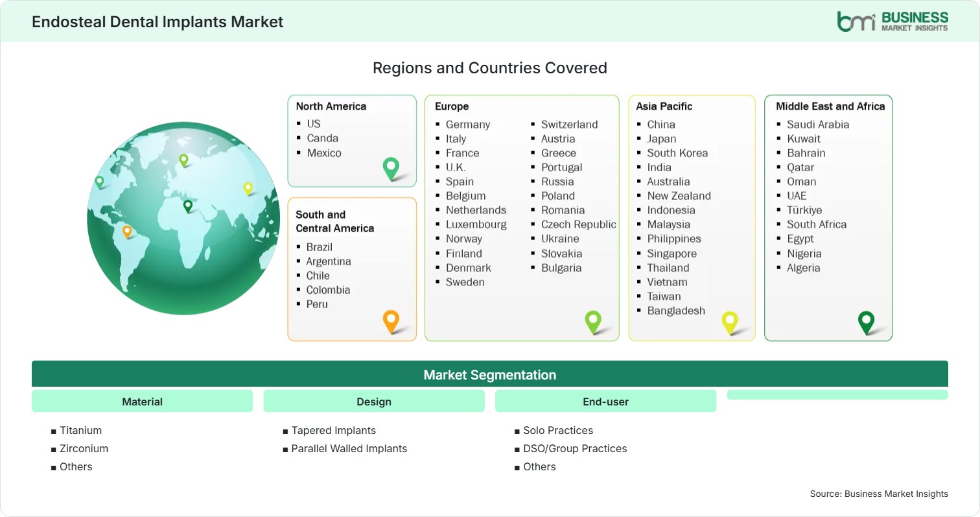Click Türkiye in the list
The image size is (980, 517).
[804, 210]
